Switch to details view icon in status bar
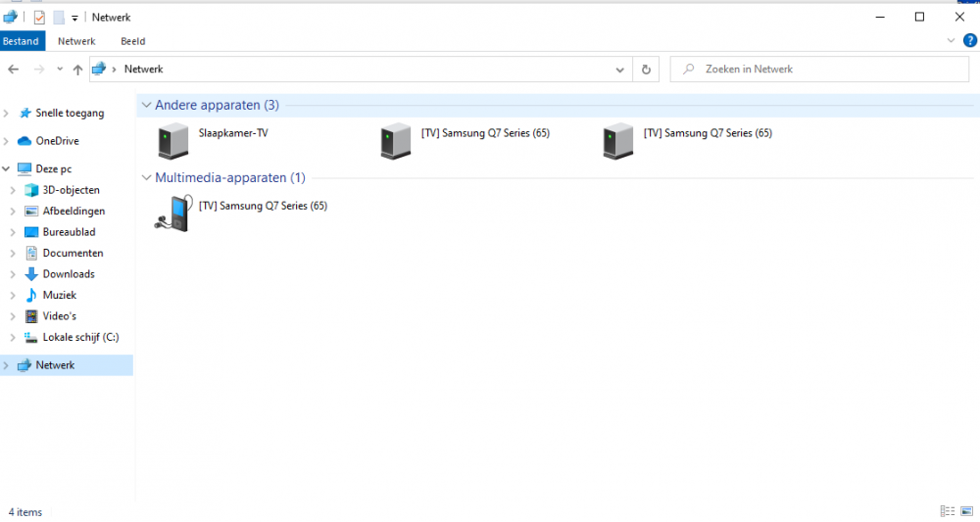The image size is (980, 522). pyautogui.click(x=948, y=511)
